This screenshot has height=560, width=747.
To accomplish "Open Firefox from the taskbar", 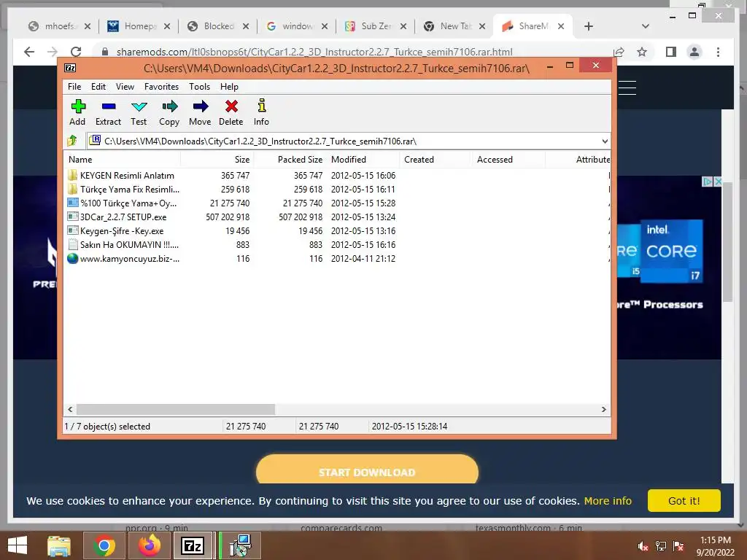I will tap(150, 545).
